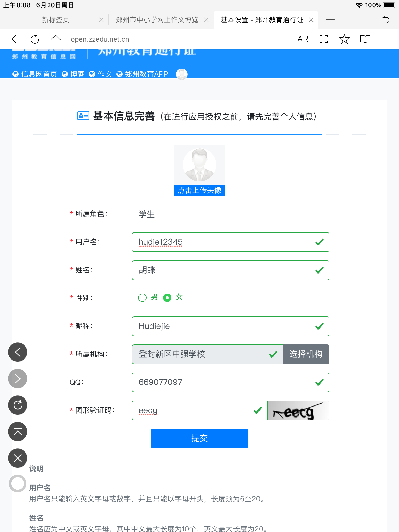Click the 点击上传头像 upload button
Image resolution: width=399 pixels, height=532 pixels.
coord(199,190)
